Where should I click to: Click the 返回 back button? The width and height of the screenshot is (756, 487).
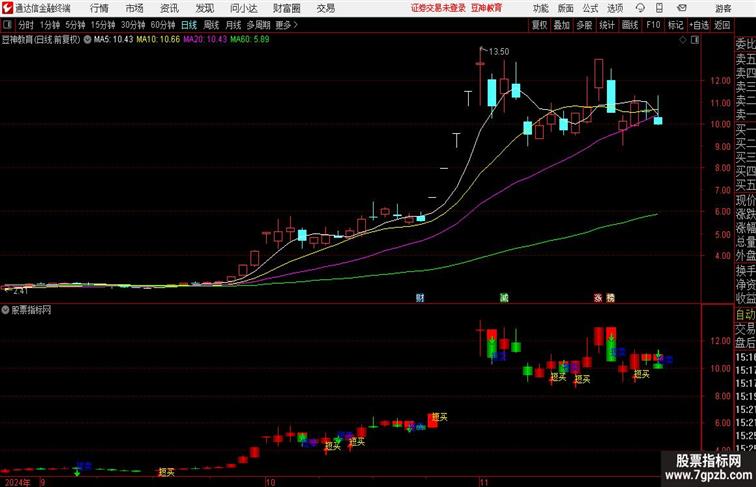coord(722,25)
